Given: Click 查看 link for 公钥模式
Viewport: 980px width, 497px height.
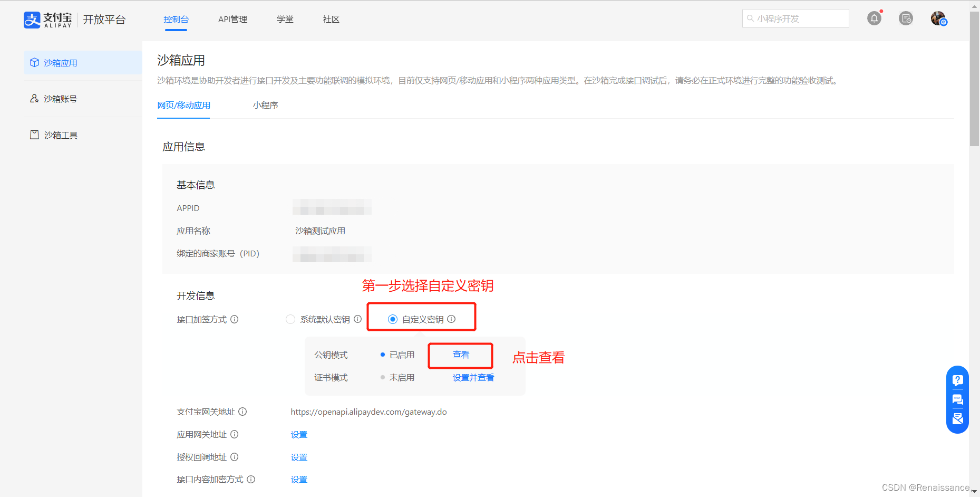Looking at the screenshot, I should click(461, 355).
